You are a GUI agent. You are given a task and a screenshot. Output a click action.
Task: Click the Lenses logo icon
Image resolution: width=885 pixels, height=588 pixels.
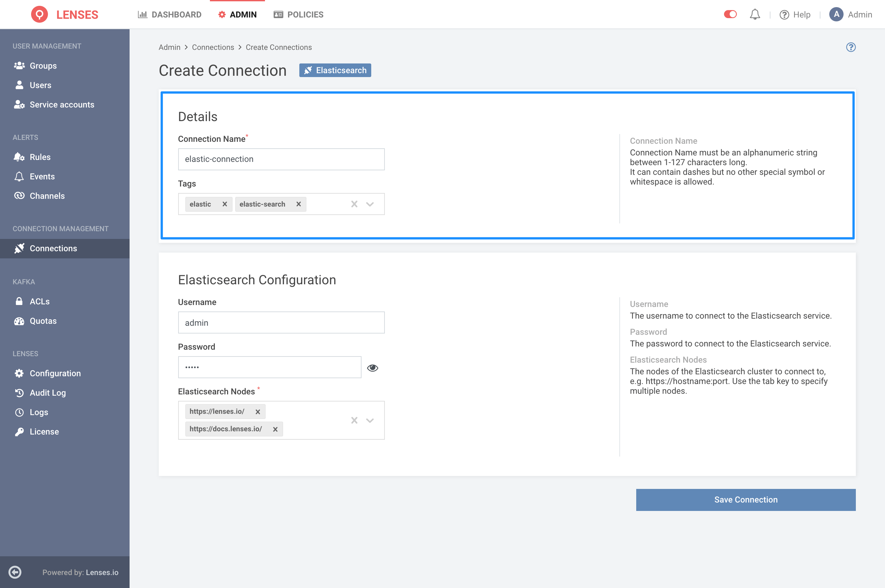pos(40,14)
